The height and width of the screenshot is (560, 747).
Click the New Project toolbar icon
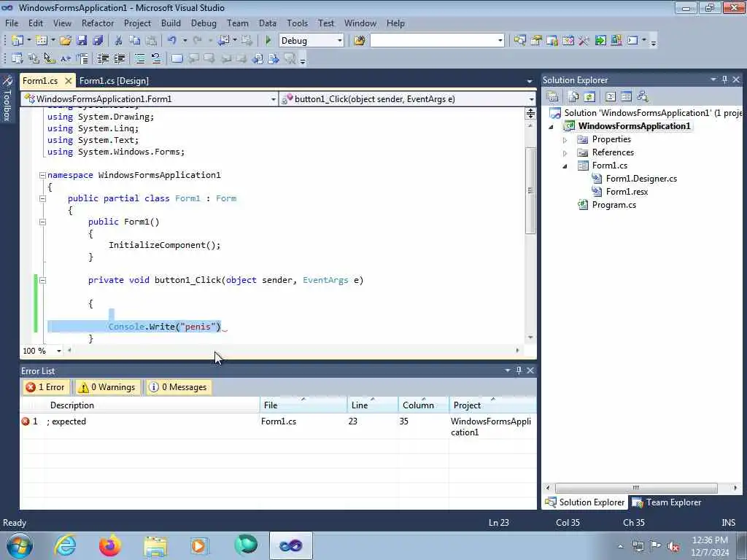click(x=18, y=41)
